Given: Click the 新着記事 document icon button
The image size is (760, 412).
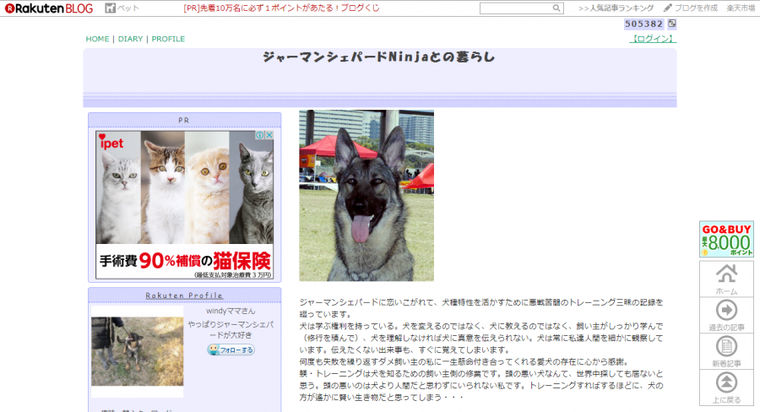Looking at the screenshot, I should coord(726,351).
